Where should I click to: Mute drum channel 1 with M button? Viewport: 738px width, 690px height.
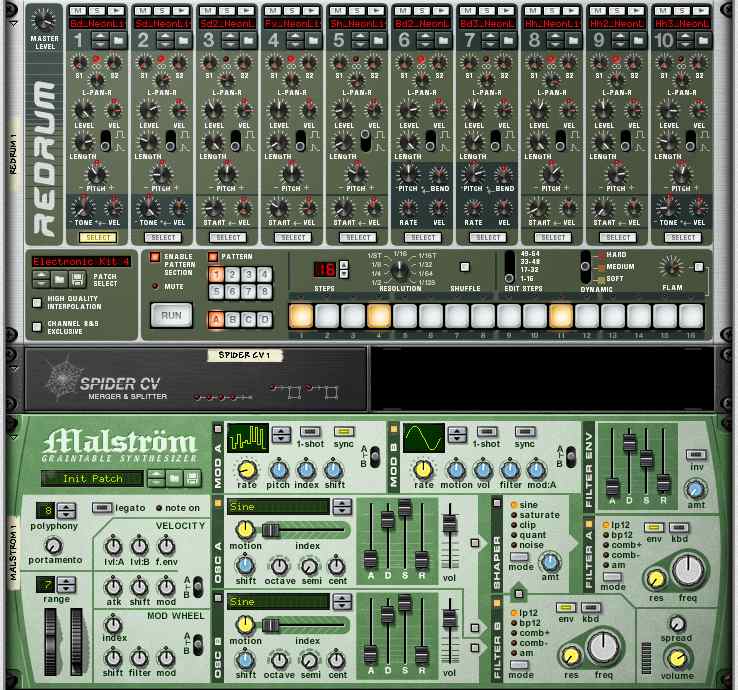(x=78, y=10)
